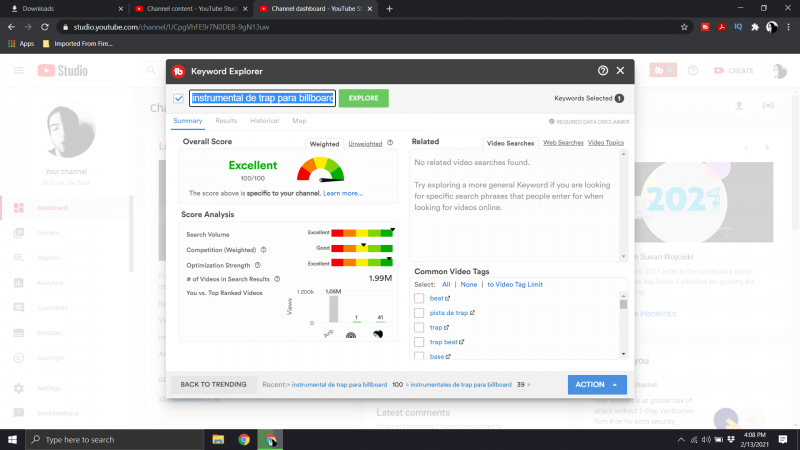The height and width of the screenshot is (450, 800).
Task: Click TubeBuddy extension icon in Chrome toolbar
Action: (705, 27)
